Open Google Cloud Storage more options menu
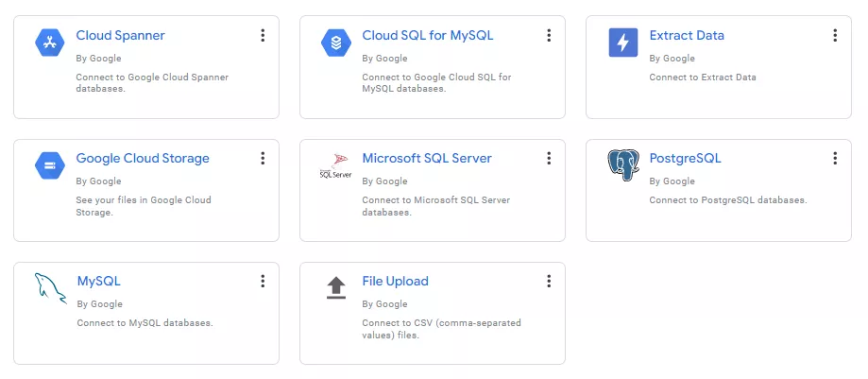This screenshot has width=868, height=379. point(263,159)
